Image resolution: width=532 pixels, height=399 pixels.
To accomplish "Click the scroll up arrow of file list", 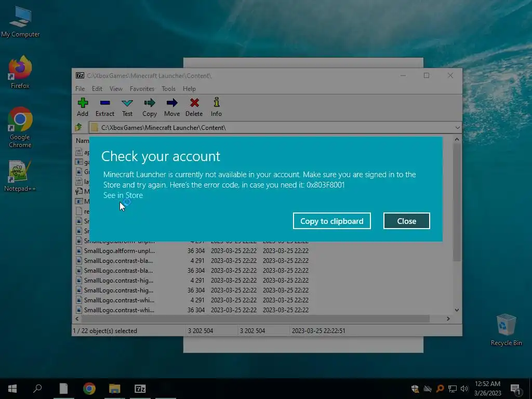I will tap(457, 139).
